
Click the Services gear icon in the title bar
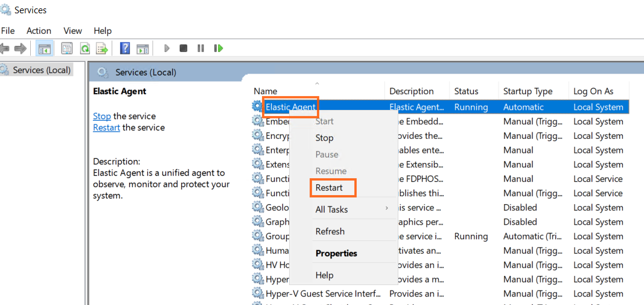pos(5,9)
